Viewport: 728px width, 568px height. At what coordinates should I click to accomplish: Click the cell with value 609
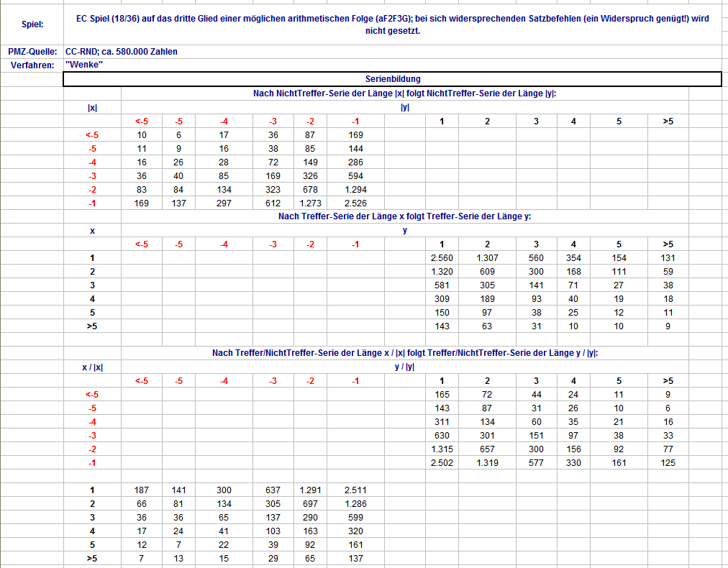tap(487, 272)
